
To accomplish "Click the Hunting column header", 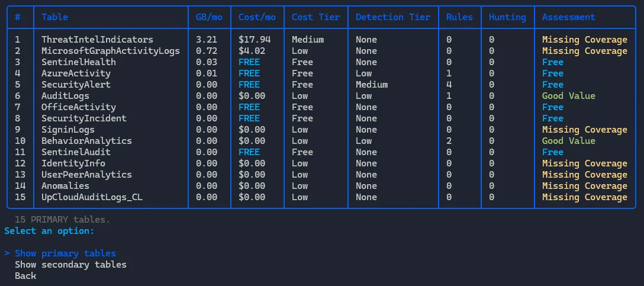I will pyautogui.click(x=507, y=17).
